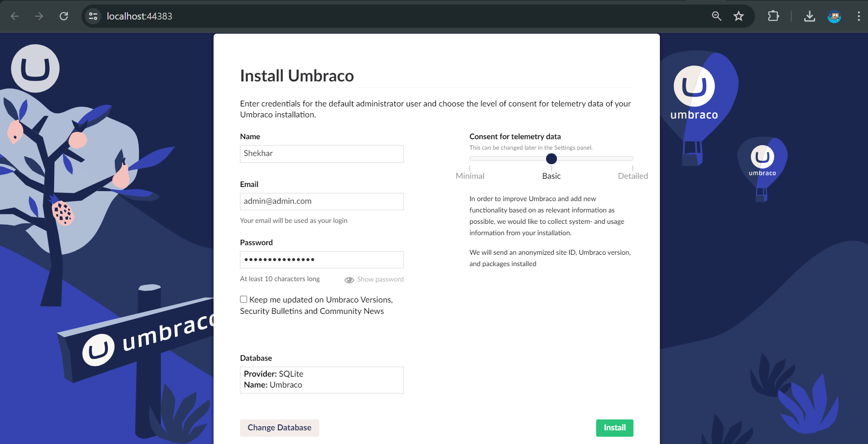868x444 pixels.
Task: Click the browser forward arrow
Action: click(40, 16)
